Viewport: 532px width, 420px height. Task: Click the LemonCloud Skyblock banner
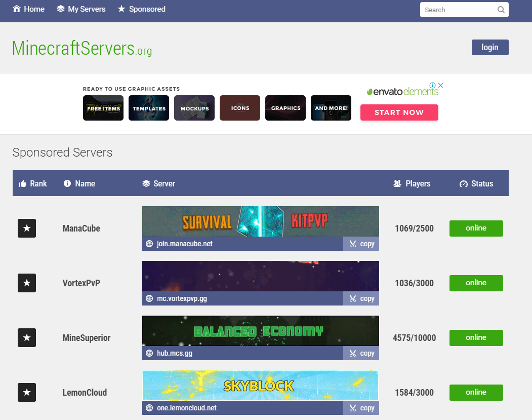[x=261, y=386]
